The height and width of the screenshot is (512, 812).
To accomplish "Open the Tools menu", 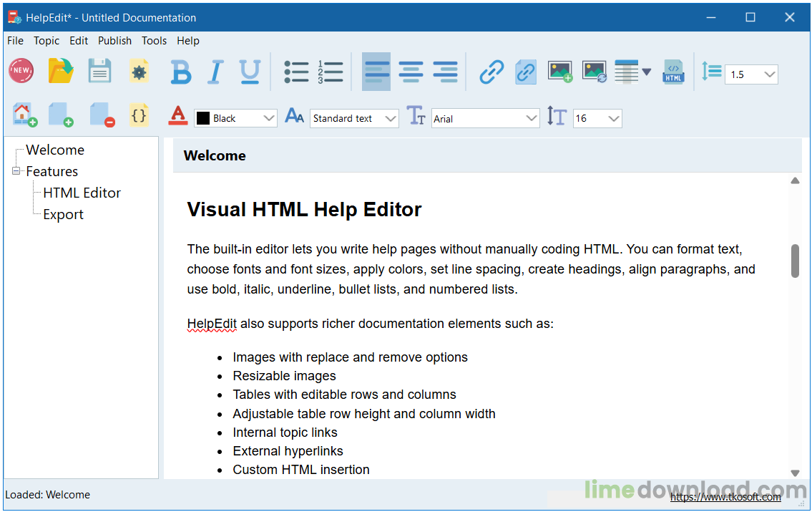I will (x=155, y=40).
